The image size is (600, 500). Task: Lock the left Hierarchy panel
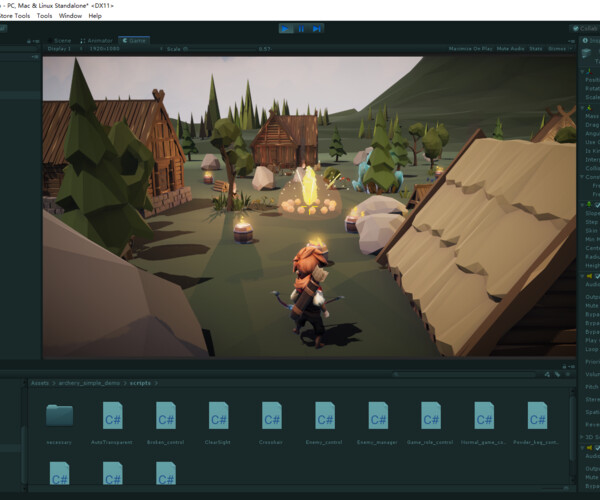(29, 41)
